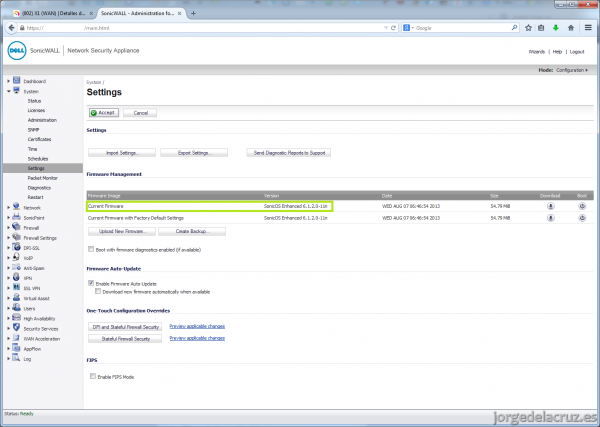
Task: Expand the VPN tree arrow
Action: pos(8,278)
